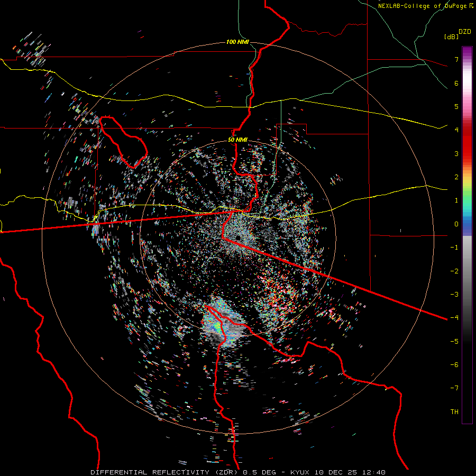Click the positive 7 scale tick label
476x476 pixels.
point(456,59)
